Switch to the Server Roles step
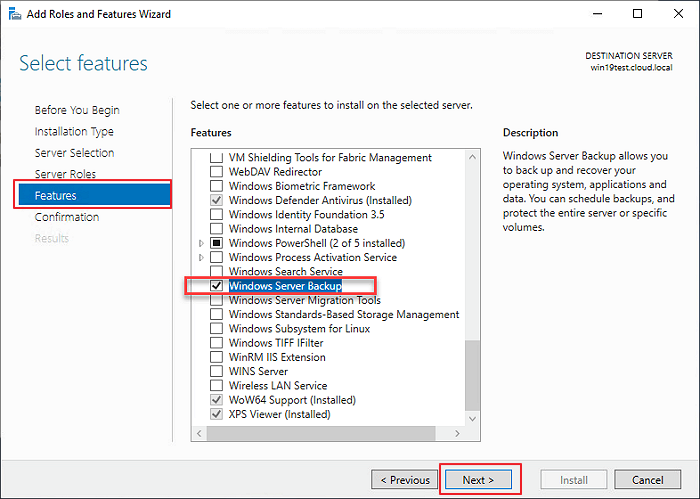The height and width of the screenshot is (499, 700). [65, 175]
